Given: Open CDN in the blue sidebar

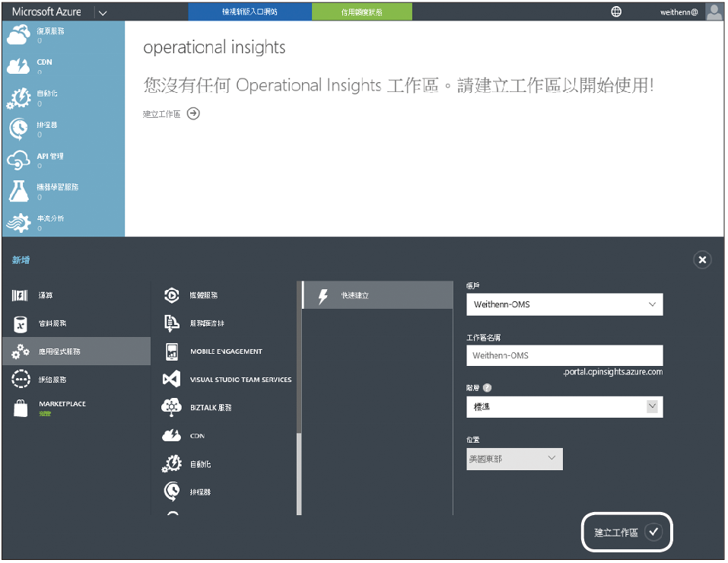Looking at the screenshot, I should (63, 66).
